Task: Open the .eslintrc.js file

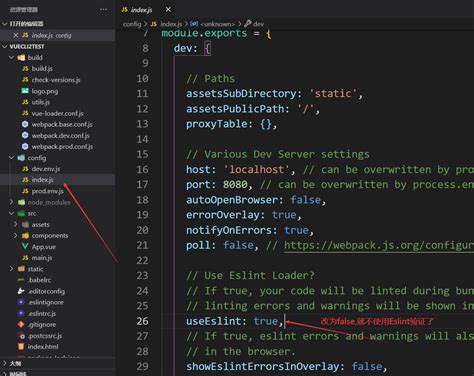Action: [x=41, y=313]
